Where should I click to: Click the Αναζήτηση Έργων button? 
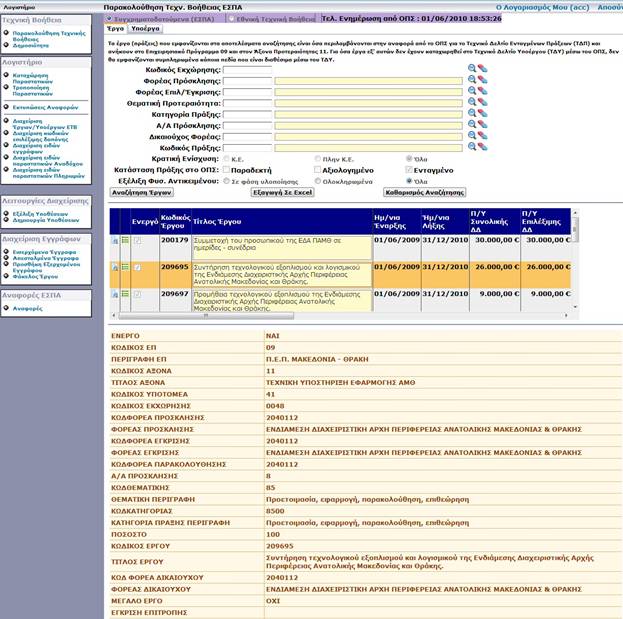(x=137, y=191)
